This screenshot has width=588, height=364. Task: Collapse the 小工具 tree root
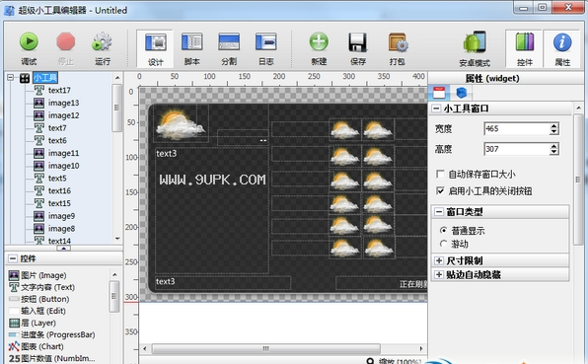click(x=11, y=78)
